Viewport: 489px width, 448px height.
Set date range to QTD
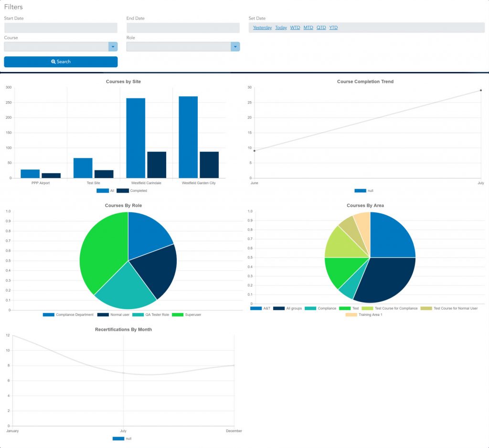pos(321,28)
